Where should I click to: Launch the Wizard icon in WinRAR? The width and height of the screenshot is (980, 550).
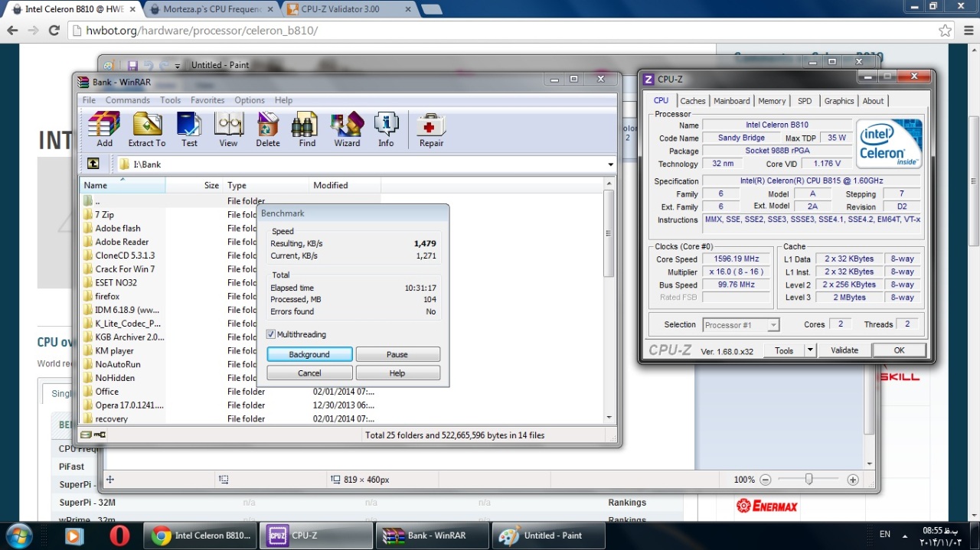coord(347,129)
